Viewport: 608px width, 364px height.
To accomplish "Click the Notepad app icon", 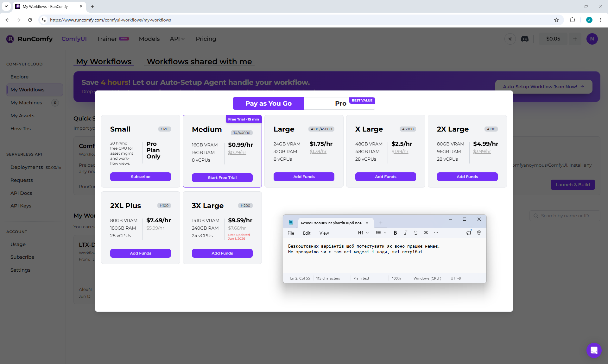I will coord(291,223).
